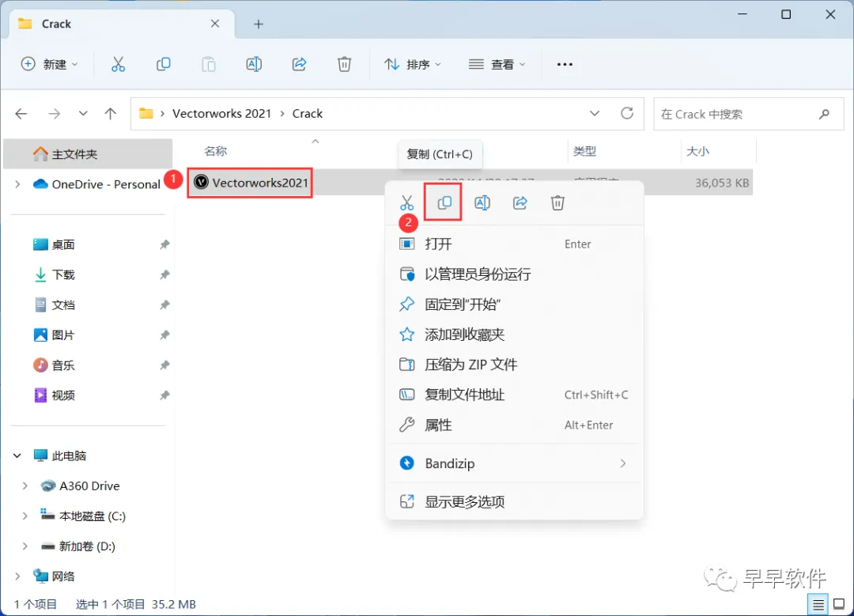Close the Crack tab

(x=215, y=24)
